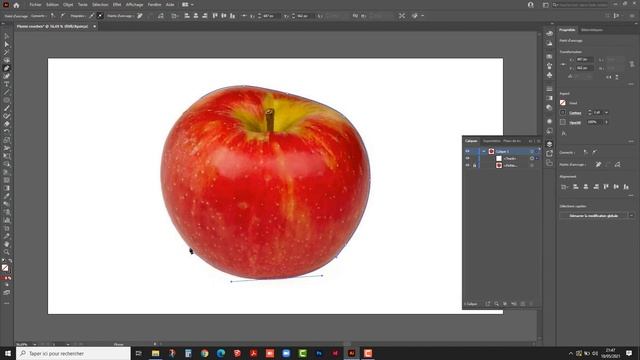Toggle visibility of the <Tracé> sublayer
640x360 pixels.
(x=467, y=158)
